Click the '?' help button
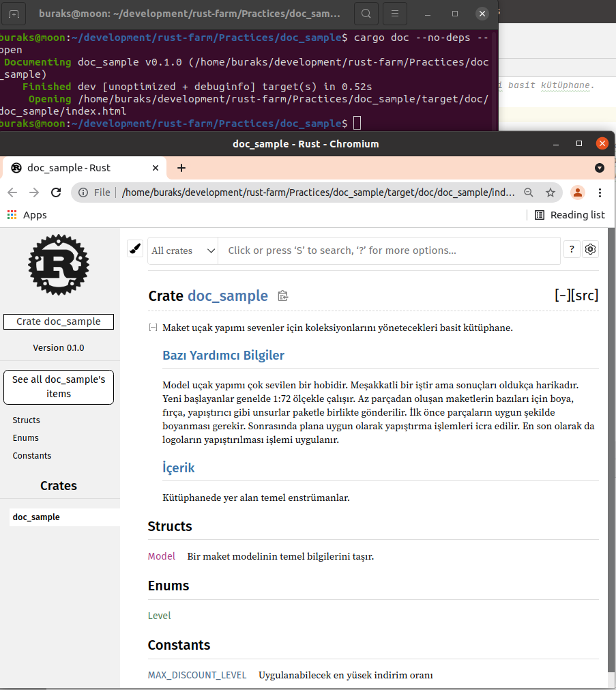 click(572, 250)
